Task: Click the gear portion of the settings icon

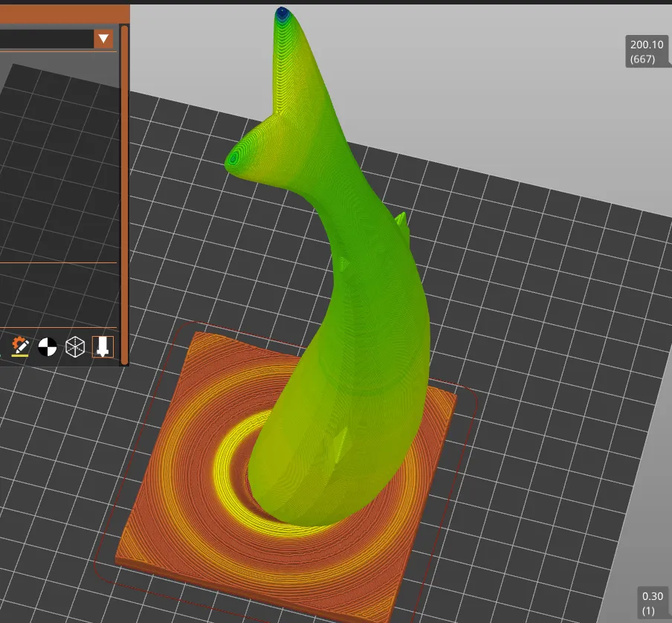Action: click(16, 341)
